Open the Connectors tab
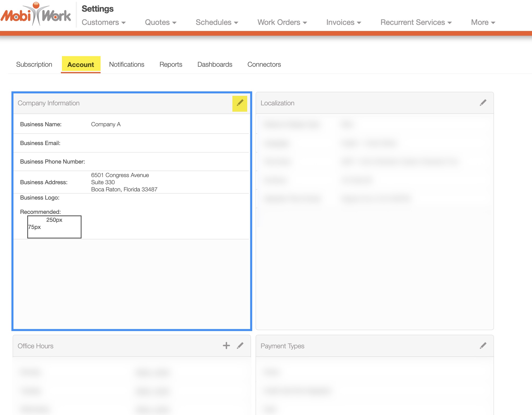This screenshot has height=415, width=532. pos(264,65)
